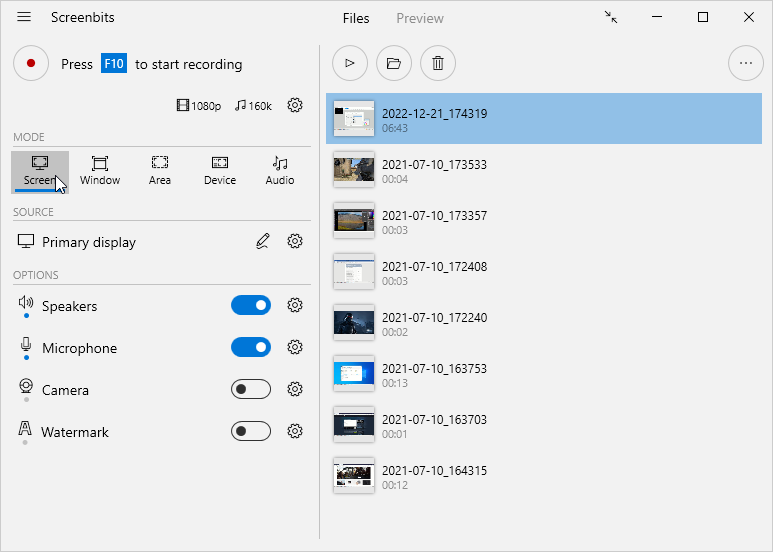This screenshot has height=552, width=773.
Task: Select recording 2021-07-10_173357
Action: tap(544, 221)
